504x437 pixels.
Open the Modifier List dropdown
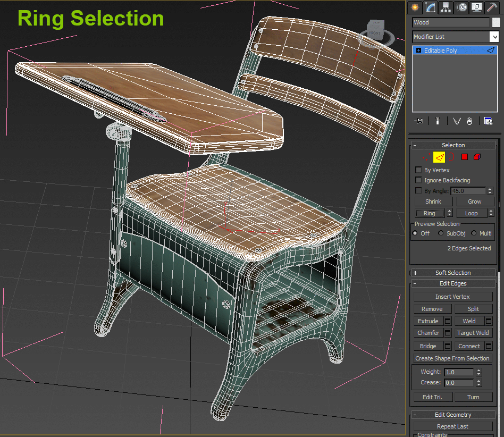click(494, 37)
